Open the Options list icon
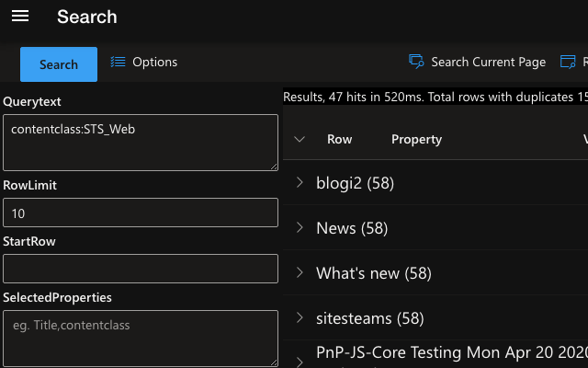Viewport: 588px width, 368px height. [118, 62]
